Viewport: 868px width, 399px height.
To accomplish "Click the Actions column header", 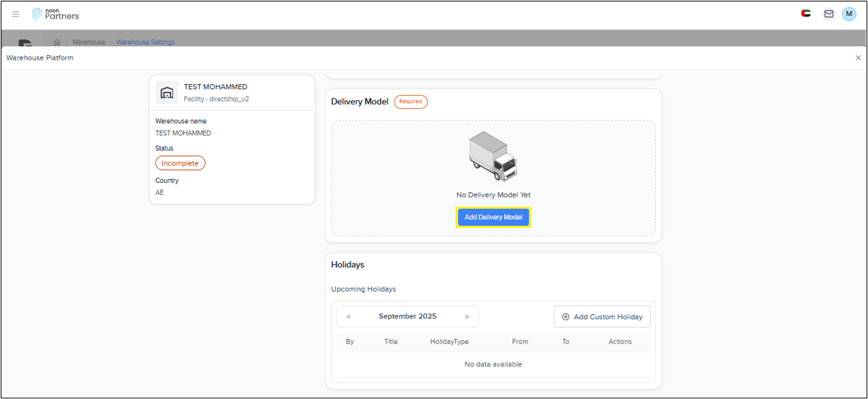I will [x=620, y=342].
